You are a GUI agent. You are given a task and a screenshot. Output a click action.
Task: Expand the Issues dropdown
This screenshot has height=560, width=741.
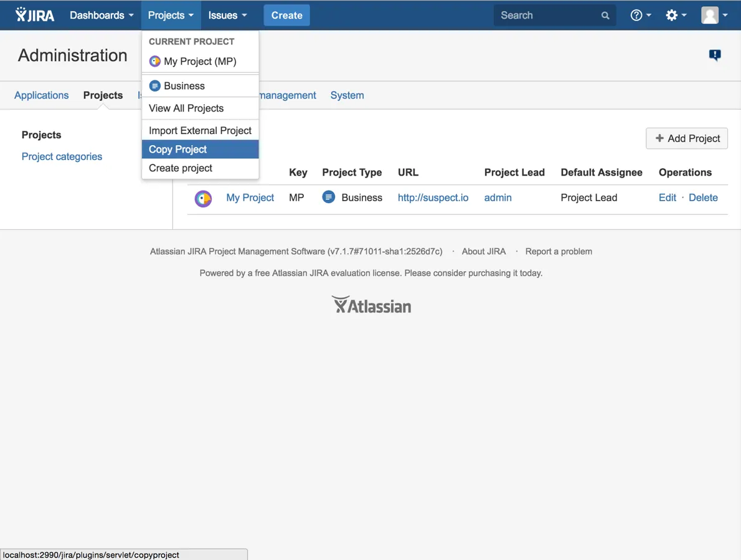tap(227, 15)
